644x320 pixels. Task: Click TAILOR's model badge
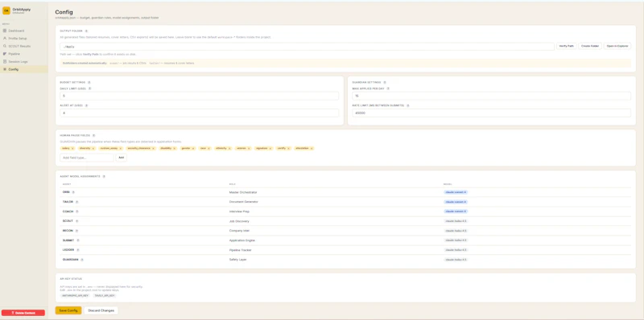[x=456, y=202]
